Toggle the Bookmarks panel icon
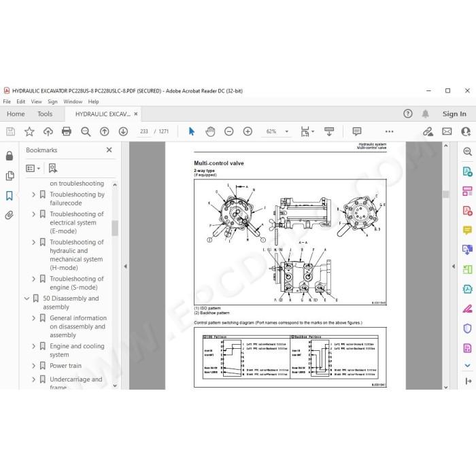The image size is (476, 476). click(x=10, y=196)
